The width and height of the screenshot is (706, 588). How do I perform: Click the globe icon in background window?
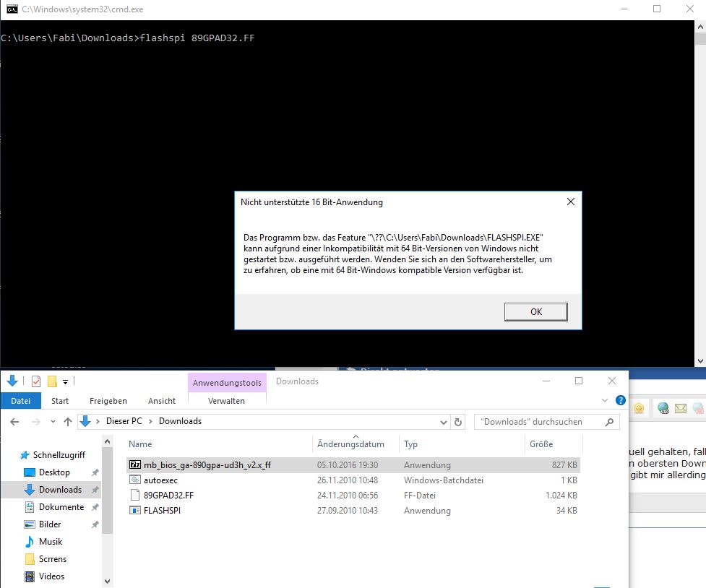[663, 408]
